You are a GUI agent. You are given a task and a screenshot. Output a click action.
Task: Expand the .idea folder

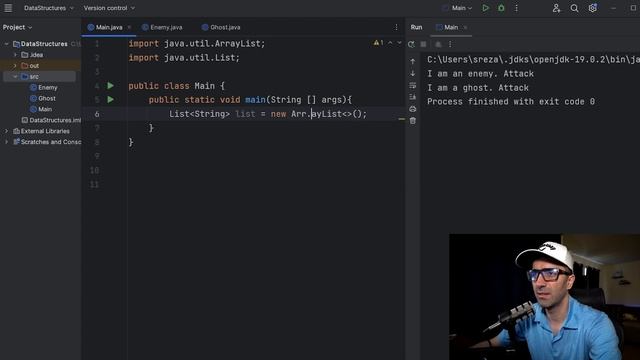[x=16, y=55]
